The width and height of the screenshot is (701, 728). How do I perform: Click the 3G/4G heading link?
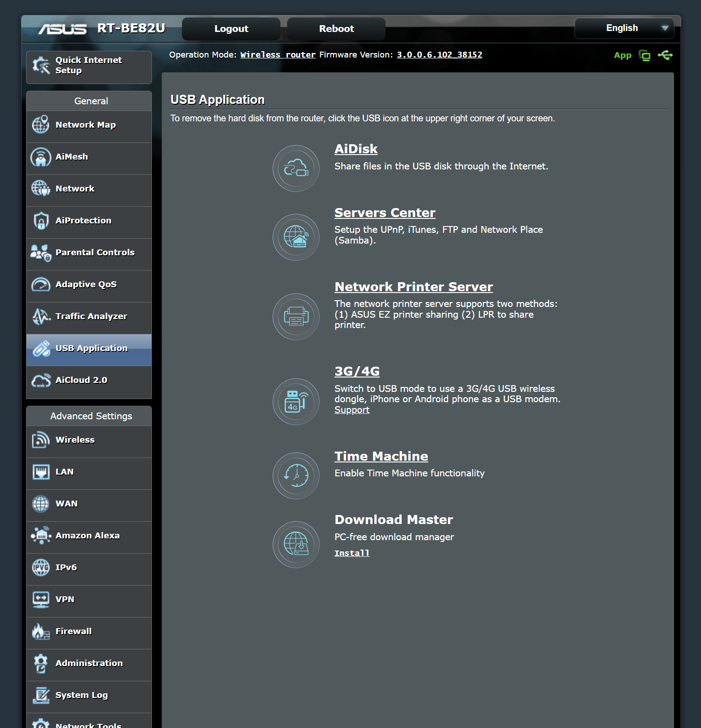point(357,371)
